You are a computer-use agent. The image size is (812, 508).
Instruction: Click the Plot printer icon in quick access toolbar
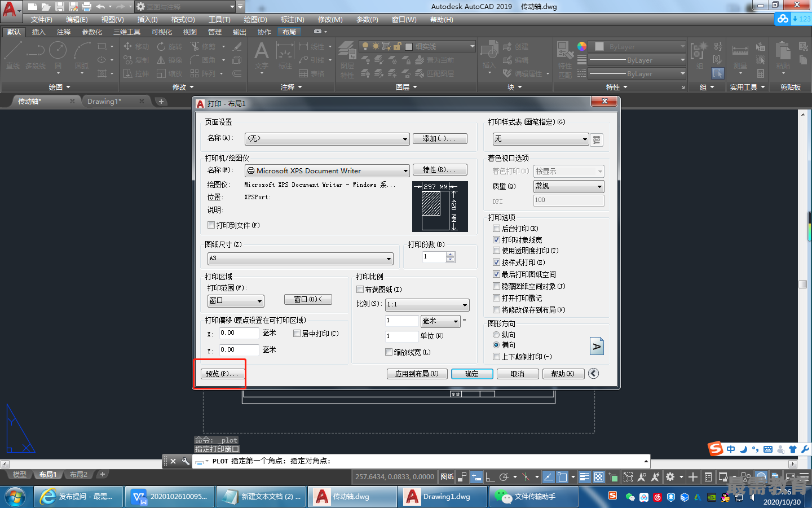(x=87, y=7)
